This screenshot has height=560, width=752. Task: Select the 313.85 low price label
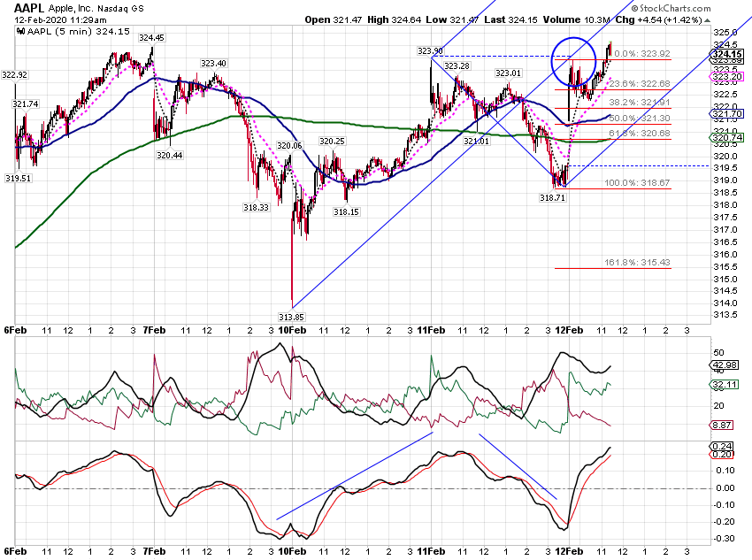[x=292, y=317]
